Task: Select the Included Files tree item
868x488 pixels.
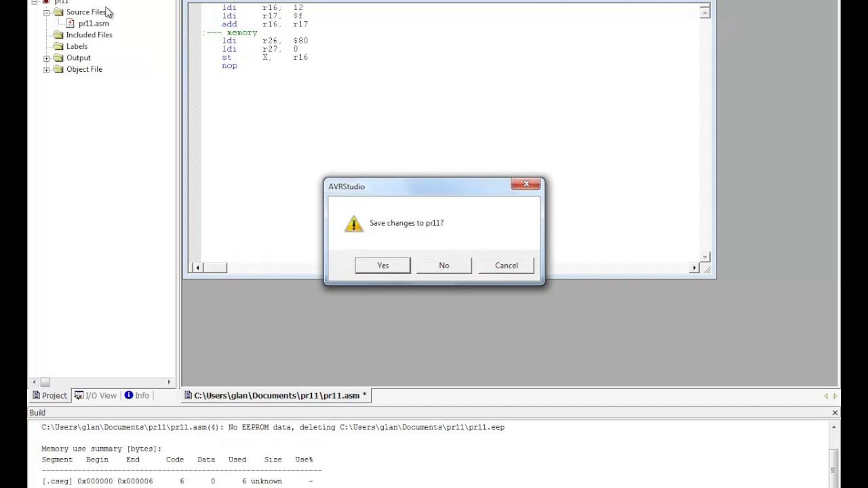Action: (x=89, y=35)
